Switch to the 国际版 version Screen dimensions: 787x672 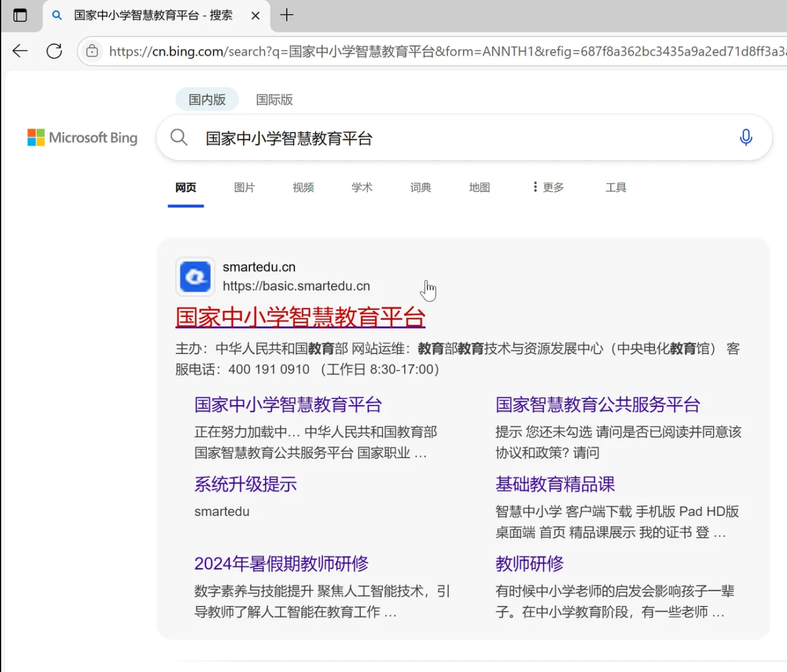point(274,99)
